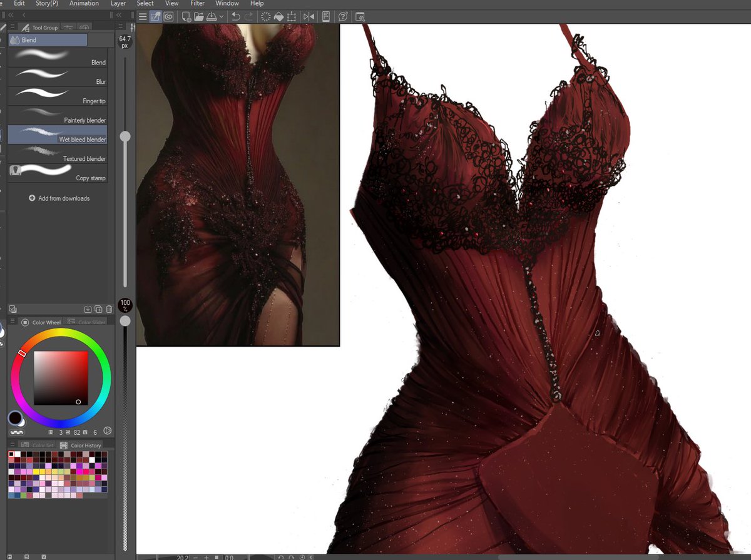This screenshot has height=560, width=751.
Task: Click Add from downloads
Action: (x=59, y=198)
